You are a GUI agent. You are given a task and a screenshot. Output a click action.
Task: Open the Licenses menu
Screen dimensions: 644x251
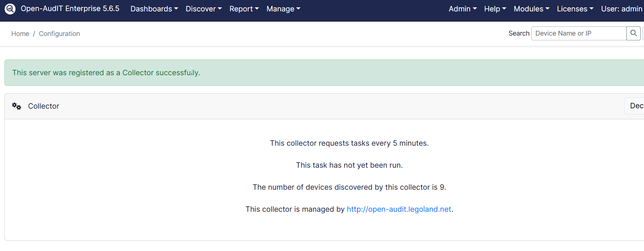pos(575,9)
